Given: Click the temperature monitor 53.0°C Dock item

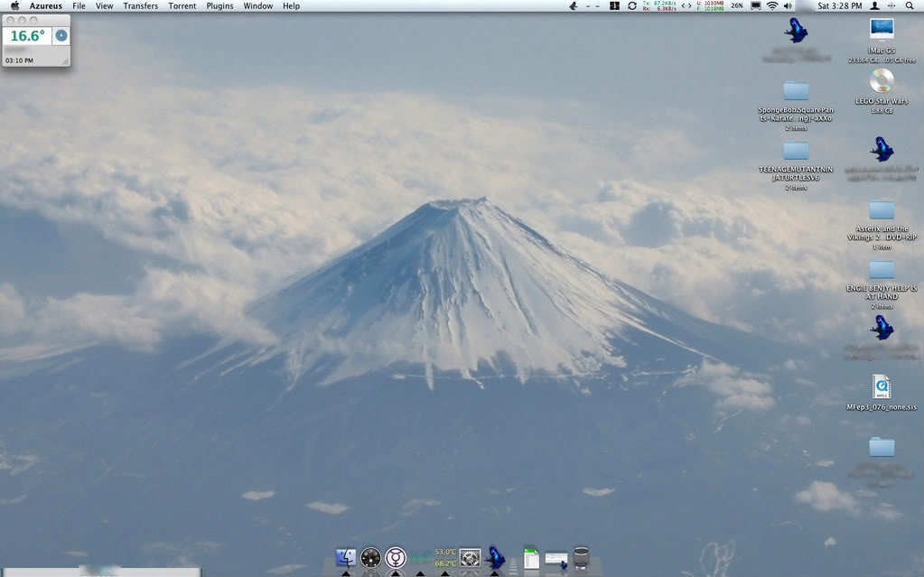Looking at the screenshot, I should (445, 557).
